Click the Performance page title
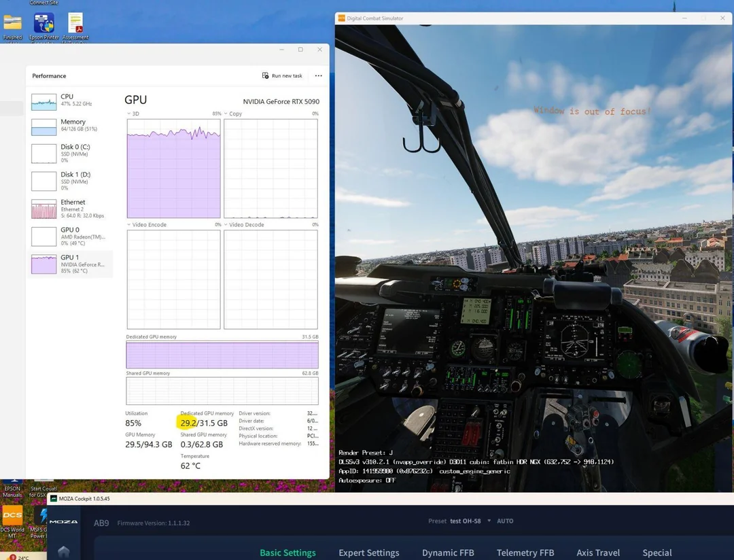Screen dimensions: 734x560 pos(49,76)
